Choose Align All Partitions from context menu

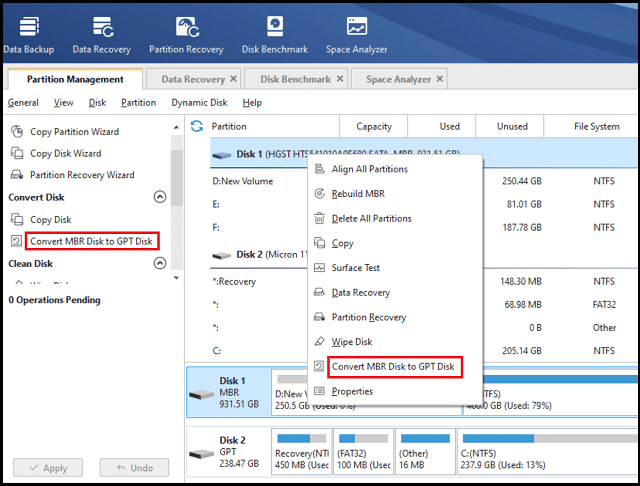[395, 169]
